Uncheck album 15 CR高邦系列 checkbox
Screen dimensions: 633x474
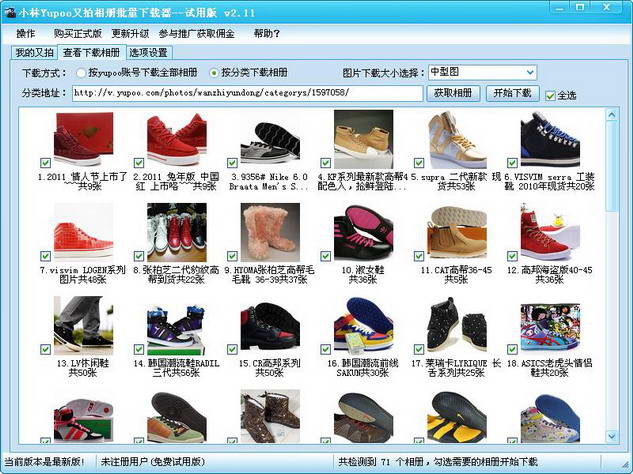[232, 349]
